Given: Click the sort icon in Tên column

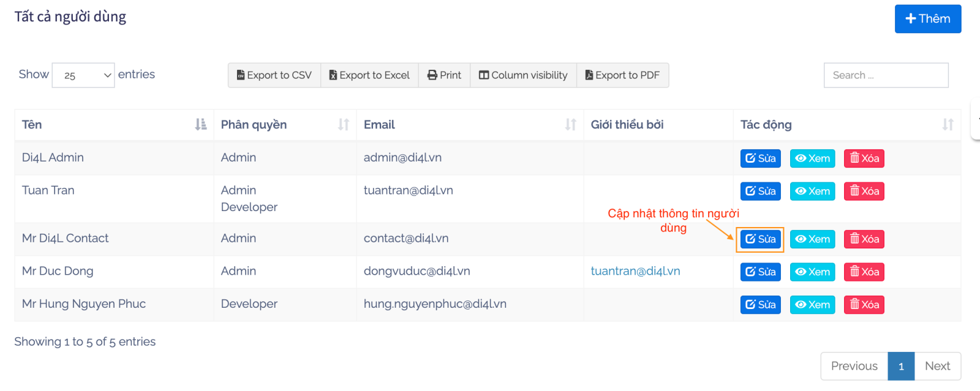Looking at the screenshot, I should pyautogui.click(x=200, y=125).
